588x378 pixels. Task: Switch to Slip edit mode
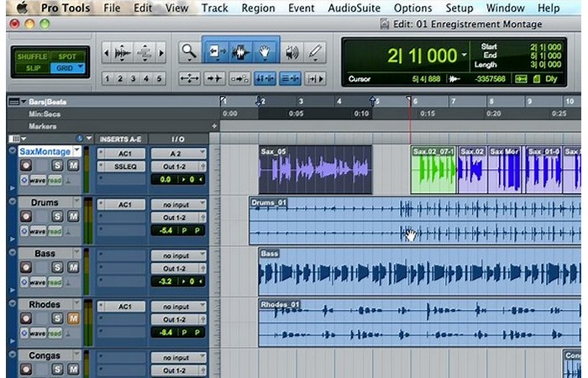(33, 67)
